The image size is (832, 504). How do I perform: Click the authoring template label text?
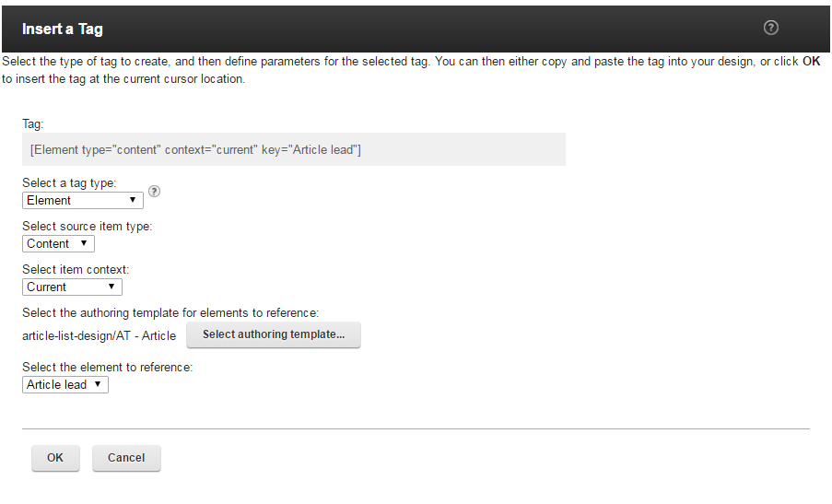170,313
